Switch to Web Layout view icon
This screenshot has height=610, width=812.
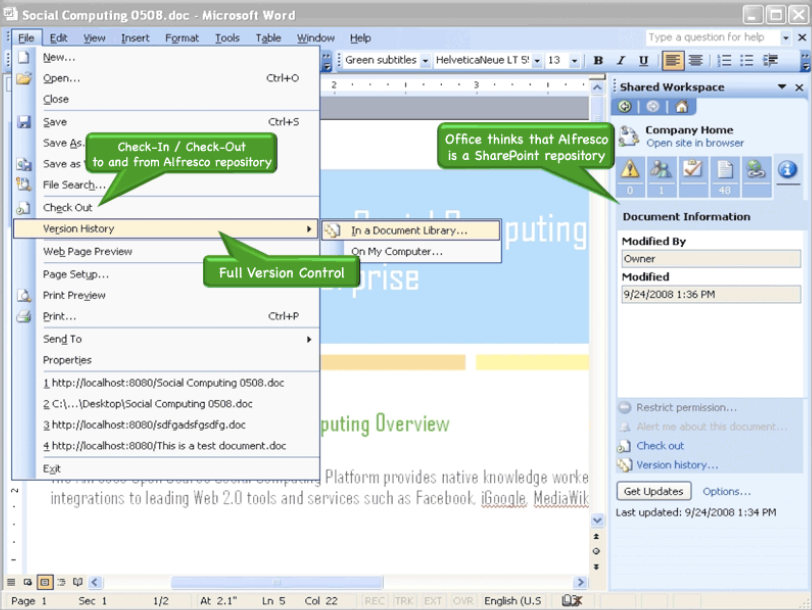coord(28,582)
